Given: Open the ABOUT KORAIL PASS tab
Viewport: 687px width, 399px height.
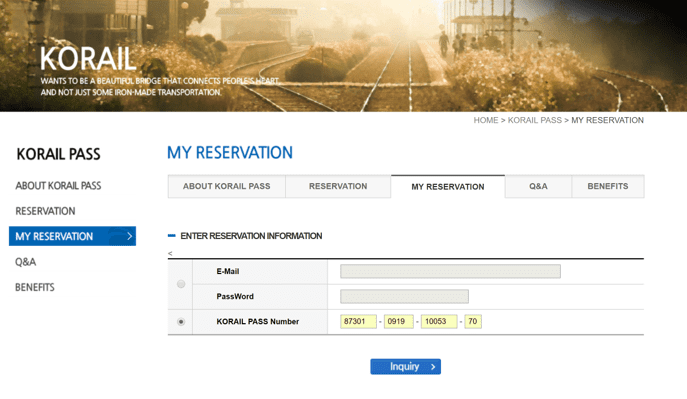Looking at the screenshot, I should pyautogui.click(x=227, y=186).
